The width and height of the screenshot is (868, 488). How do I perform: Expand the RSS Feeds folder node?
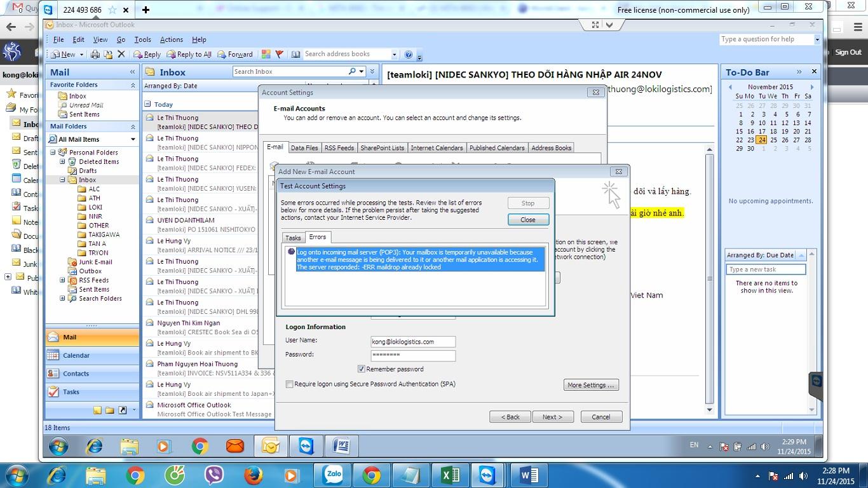tap(62, 280)
